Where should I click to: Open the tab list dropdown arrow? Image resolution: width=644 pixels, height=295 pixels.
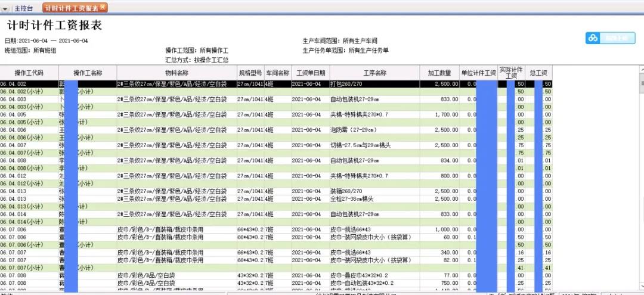click(5, 8)
